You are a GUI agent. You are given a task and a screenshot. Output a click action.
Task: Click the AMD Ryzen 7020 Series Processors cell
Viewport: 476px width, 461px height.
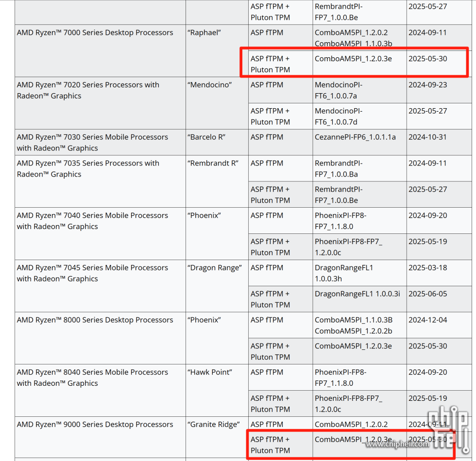(x=100, y=103)
